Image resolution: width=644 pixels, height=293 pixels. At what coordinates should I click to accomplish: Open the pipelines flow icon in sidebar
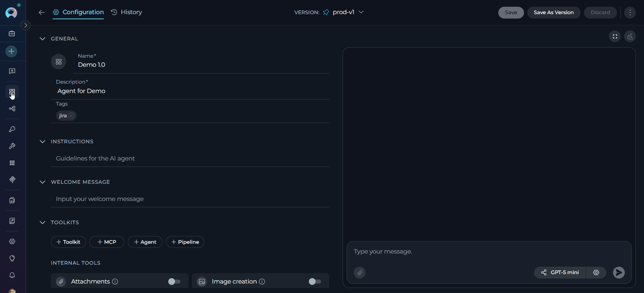coord(12,109)
